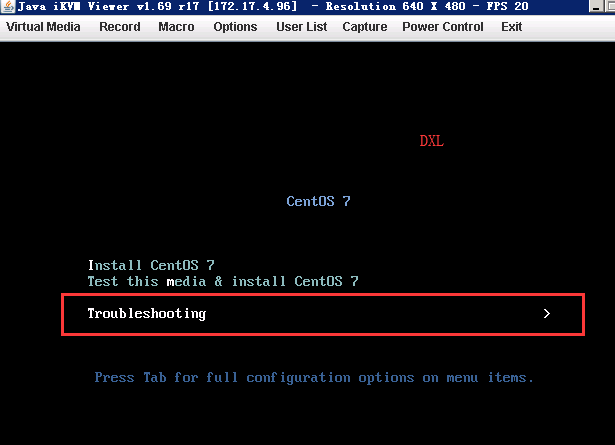Open the Record menu
The image size is (615, 445).
pos(120,27)
